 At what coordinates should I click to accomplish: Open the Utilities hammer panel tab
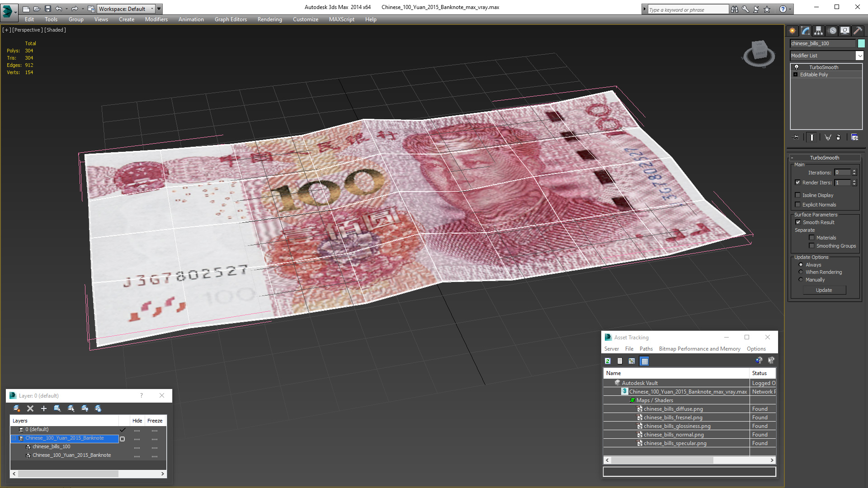pos(858,31)
